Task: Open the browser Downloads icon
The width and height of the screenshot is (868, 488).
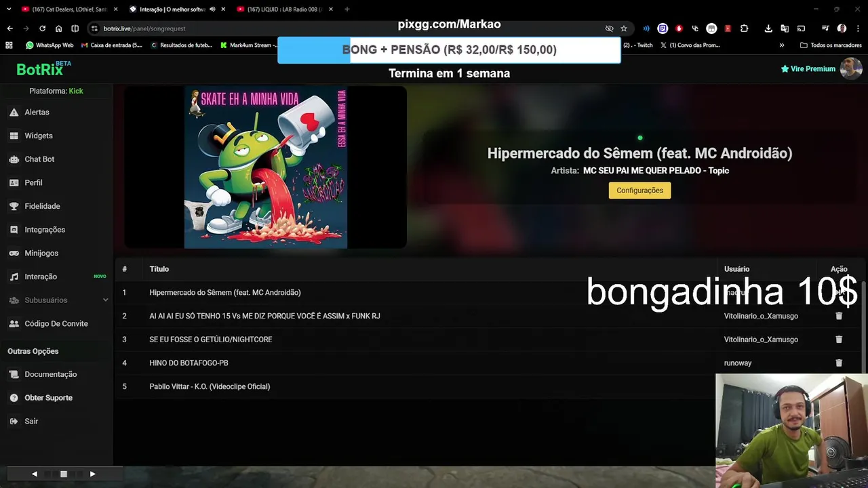Action: point(768,28)
